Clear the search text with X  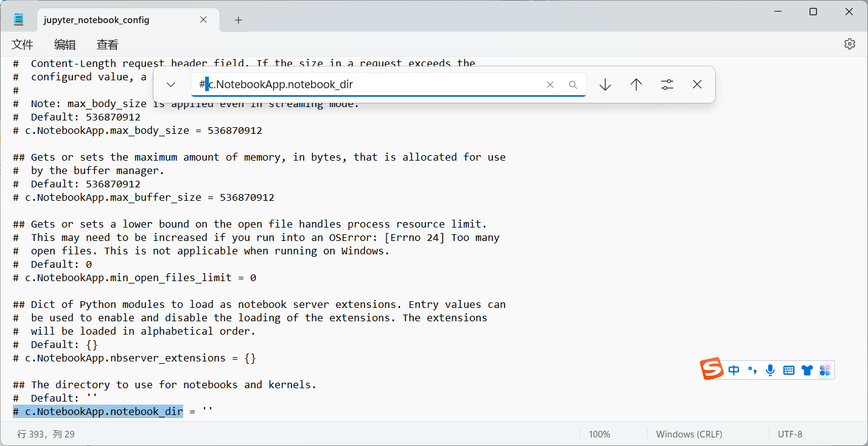[550, 85]
